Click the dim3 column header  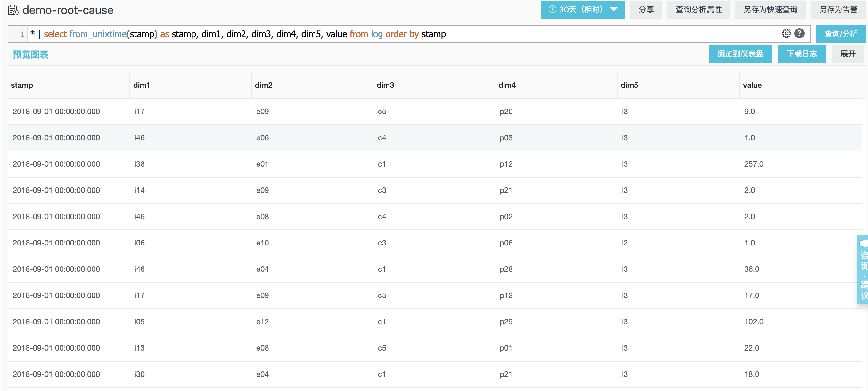tap(385, 85)
